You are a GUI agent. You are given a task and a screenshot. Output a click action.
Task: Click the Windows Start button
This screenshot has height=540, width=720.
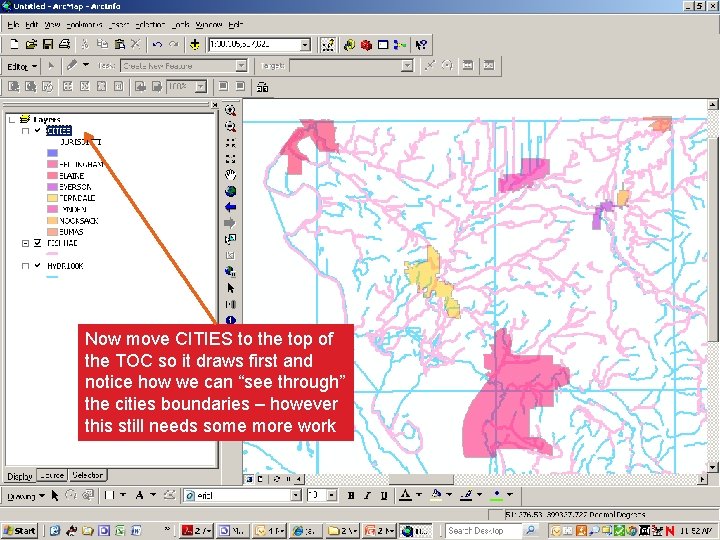pyautogui.click(x=20, y=531)
